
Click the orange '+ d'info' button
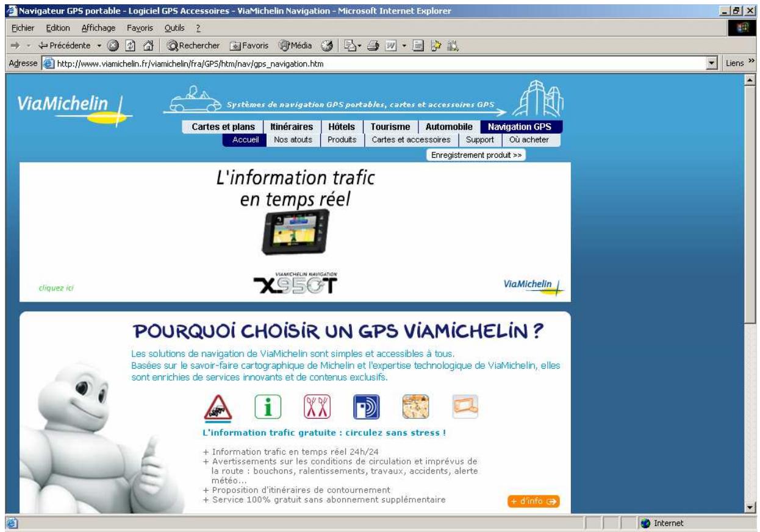point(534,502)
